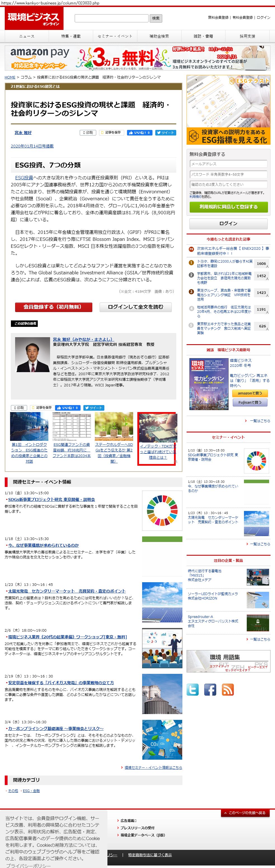Open the ESGテラスト advertisement banner
The height and width of the screenshot is (868, 275).
[229, 110]
